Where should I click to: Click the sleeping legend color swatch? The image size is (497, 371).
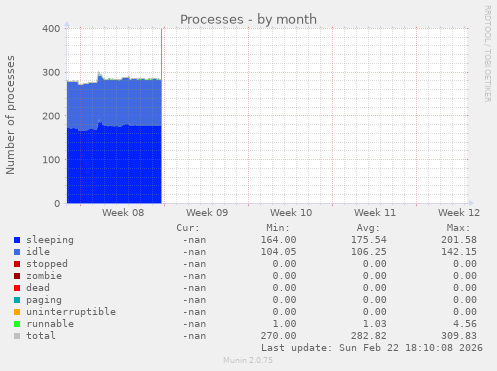pyautogui.click(x=17, y=240)
